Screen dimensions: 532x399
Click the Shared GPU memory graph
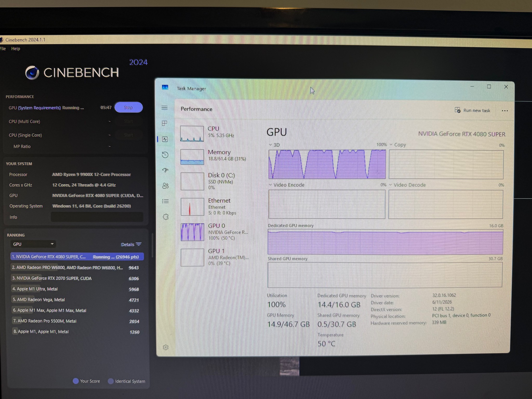tap(385, 275)
